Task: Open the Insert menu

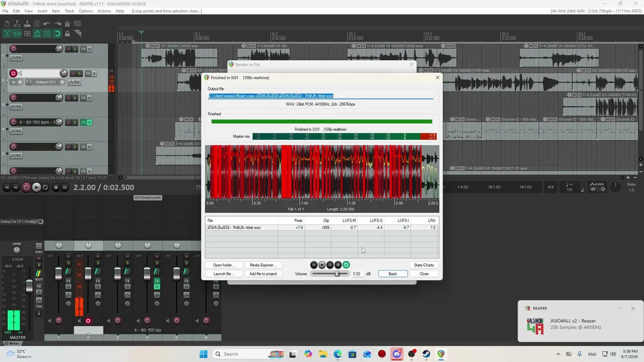Action: tap(42, 11)
